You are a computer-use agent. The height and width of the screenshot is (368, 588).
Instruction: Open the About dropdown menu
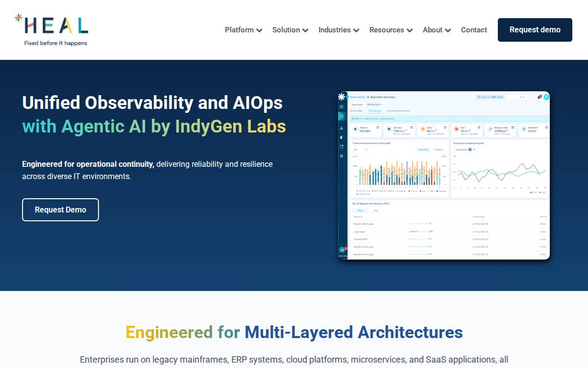coord(437,30)
